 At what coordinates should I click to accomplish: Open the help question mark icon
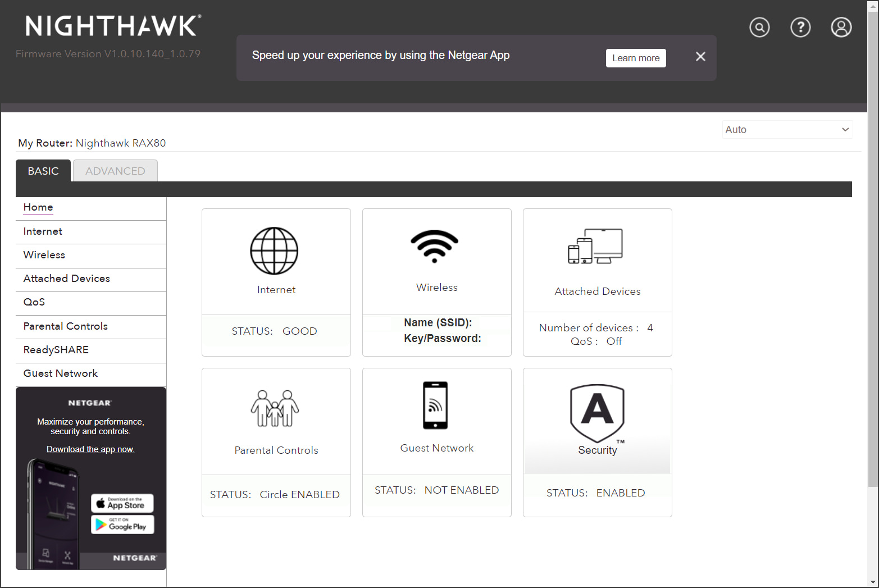point(800,27)
